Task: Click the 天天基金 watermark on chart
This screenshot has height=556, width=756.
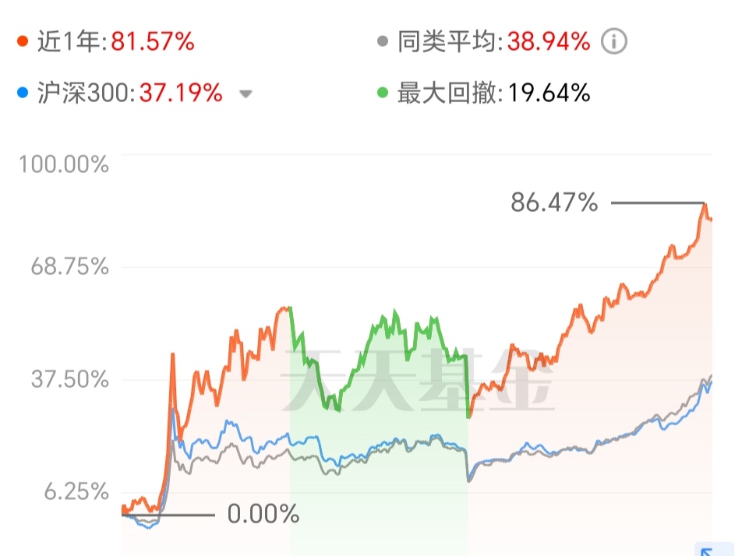Action: click(419, 381)
